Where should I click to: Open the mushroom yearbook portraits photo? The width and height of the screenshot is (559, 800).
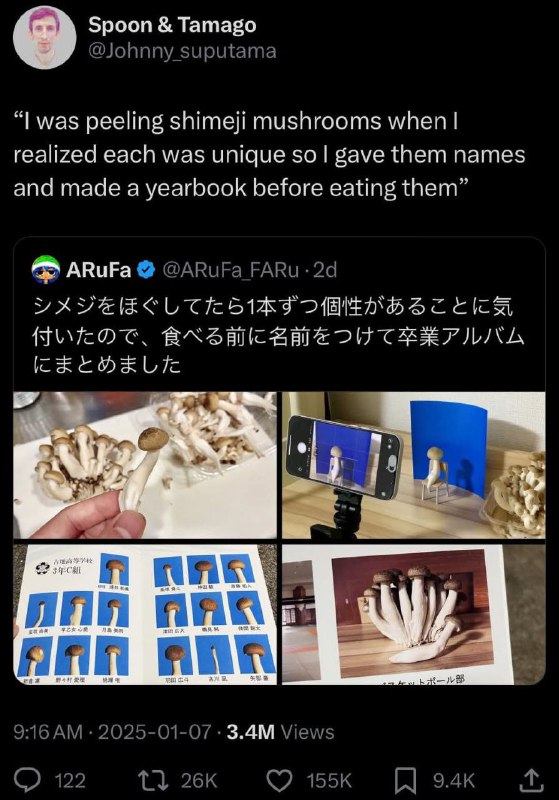coord(145,615)
